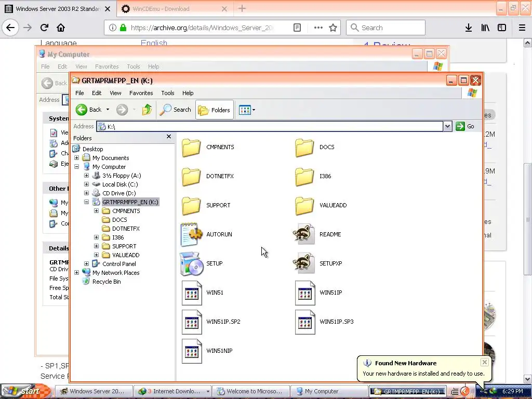Open the Back button history dropdown arrow
Screen dimensions: 532x399
[x=108, y=110]
